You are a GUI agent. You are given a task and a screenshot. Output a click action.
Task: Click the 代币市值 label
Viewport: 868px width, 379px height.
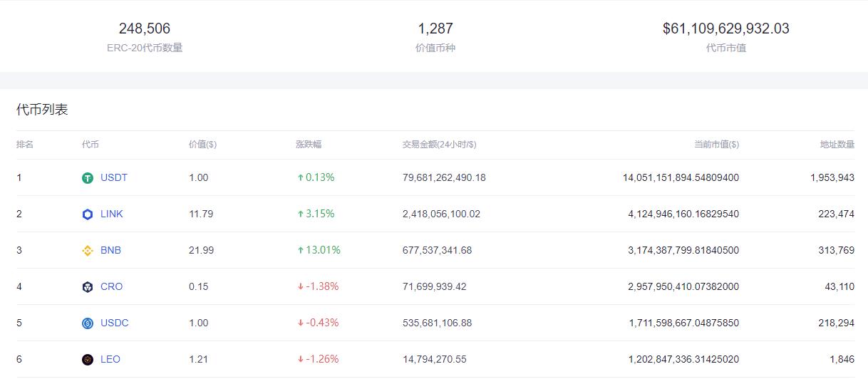pyautogui.click(x=726, y=48)
